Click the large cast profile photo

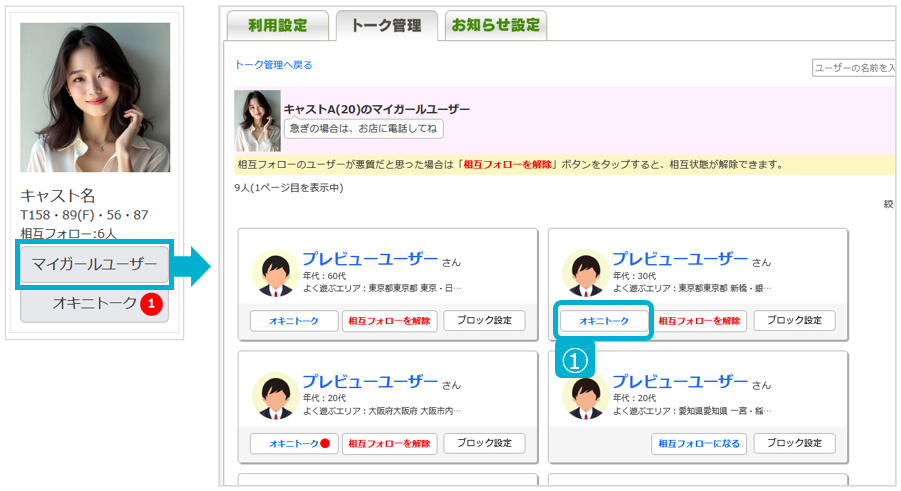[95, 97]
